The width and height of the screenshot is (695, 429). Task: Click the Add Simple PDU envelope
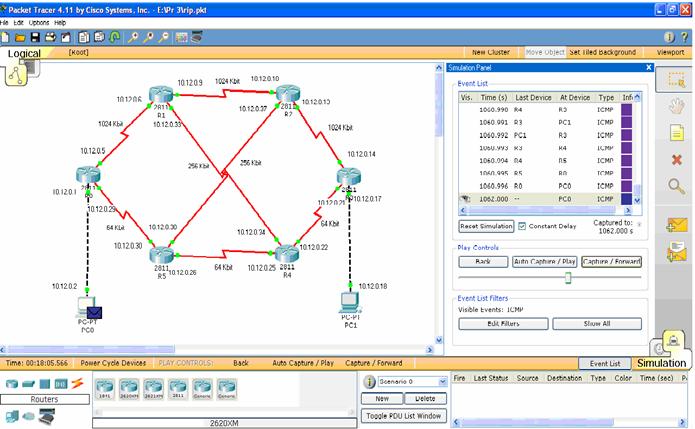pos(676,225)
